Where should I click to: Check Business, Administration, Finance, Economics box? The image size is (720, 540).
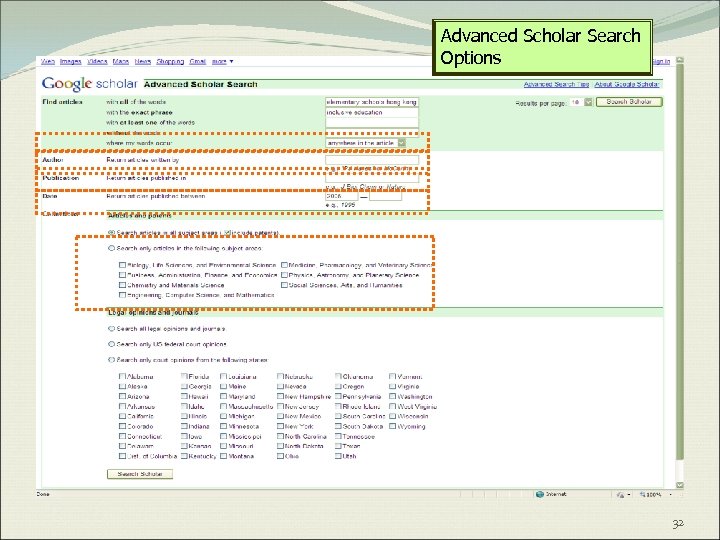[x=122, y=275]
